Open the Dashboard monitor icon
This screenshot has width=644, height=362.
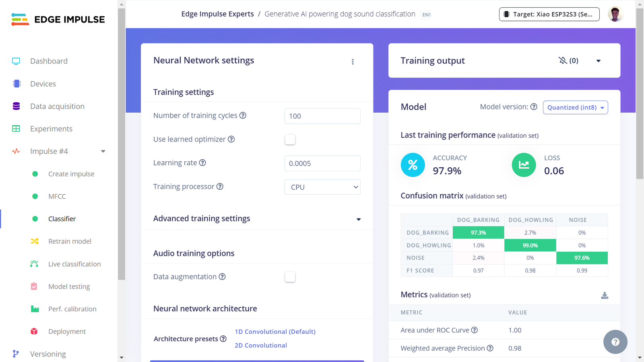[x=16, y=61]
